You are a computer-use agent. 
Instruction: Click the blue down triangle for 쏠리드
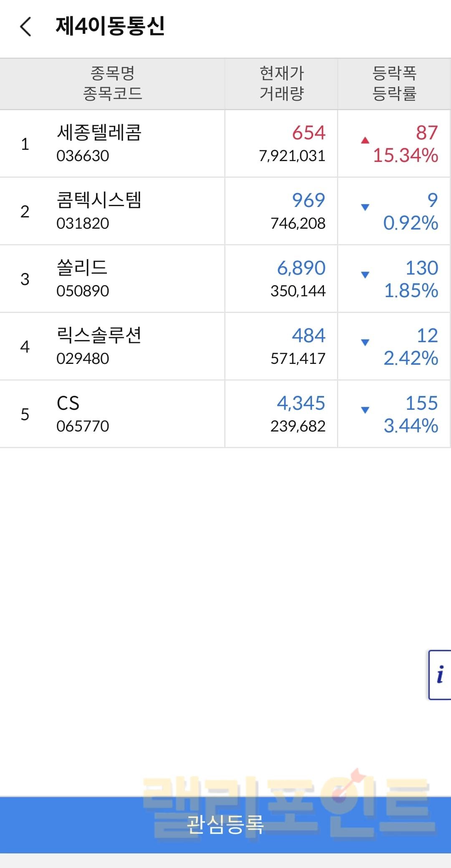tap(365, 275)
